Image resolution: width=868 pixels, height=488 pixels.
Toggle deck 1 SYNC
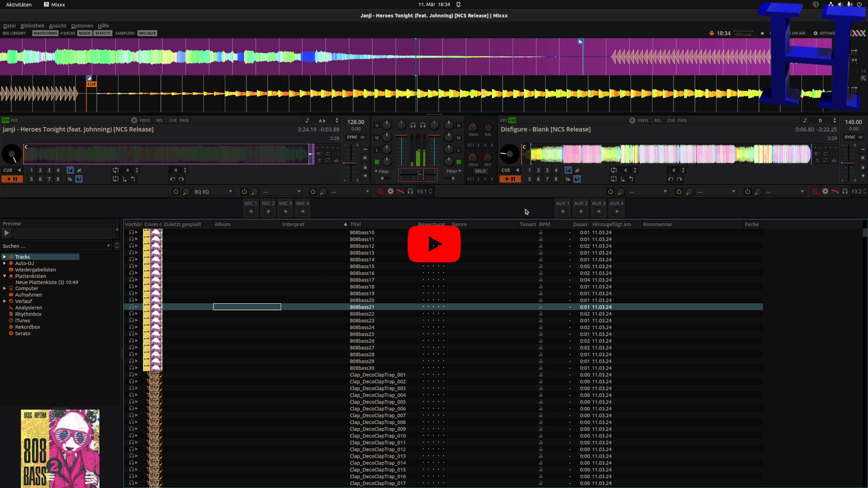352,137
